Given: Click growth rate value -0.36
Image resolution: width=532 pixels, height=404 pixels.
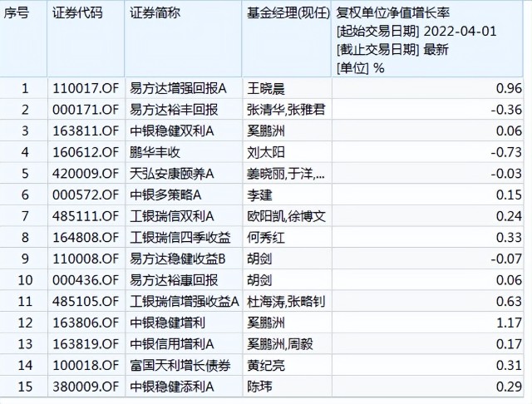Looking at the screenshot, I should 506,110.
